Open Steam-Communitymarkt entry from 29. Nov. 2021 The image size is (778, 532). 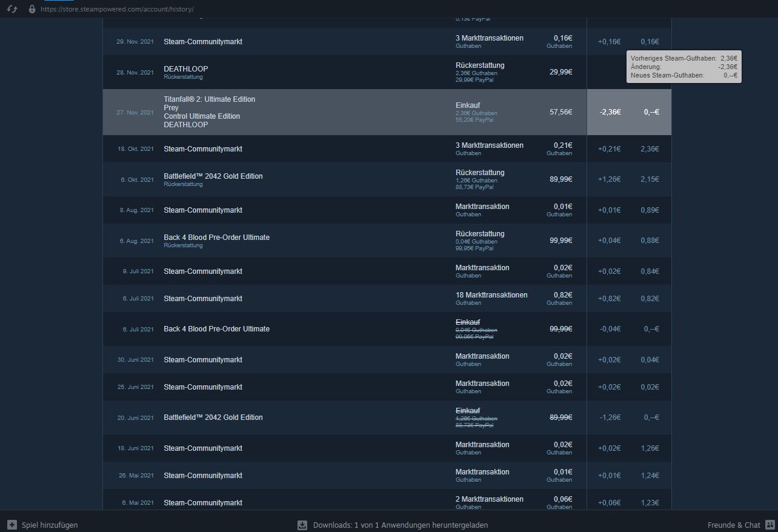click(x=387, y=42)
